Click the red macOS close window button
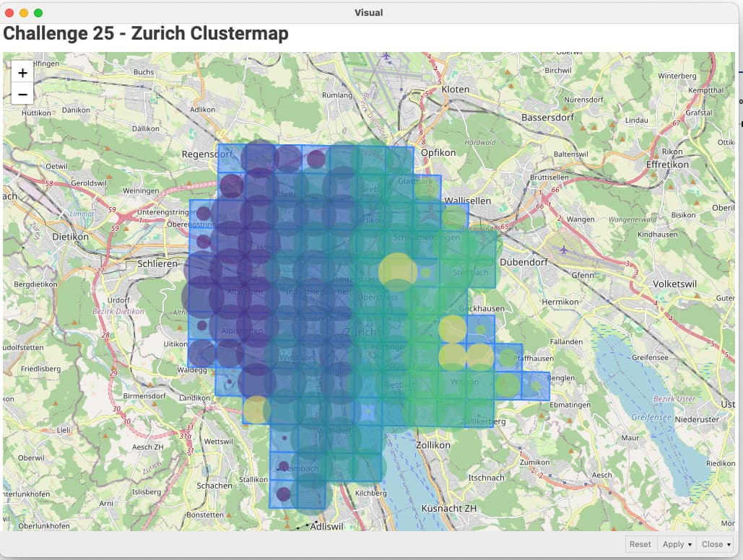Viewport: 743px width, 560px height. tap(10, 12)
